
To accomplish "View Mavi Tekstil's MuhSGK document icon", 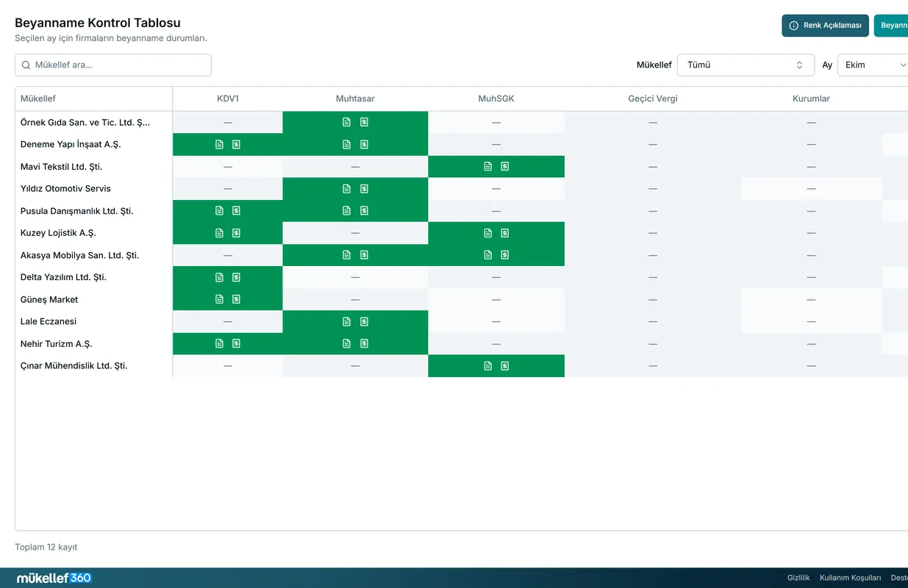I will click(488, 167).
